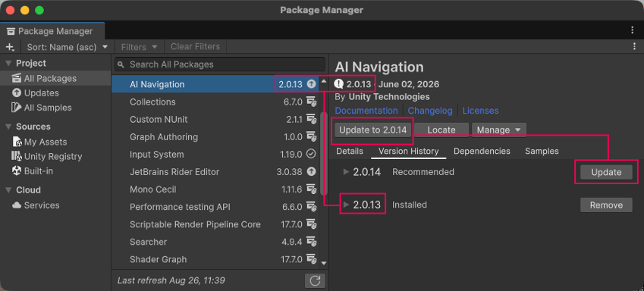Switch to the Dependencies tab

point(482,151)
